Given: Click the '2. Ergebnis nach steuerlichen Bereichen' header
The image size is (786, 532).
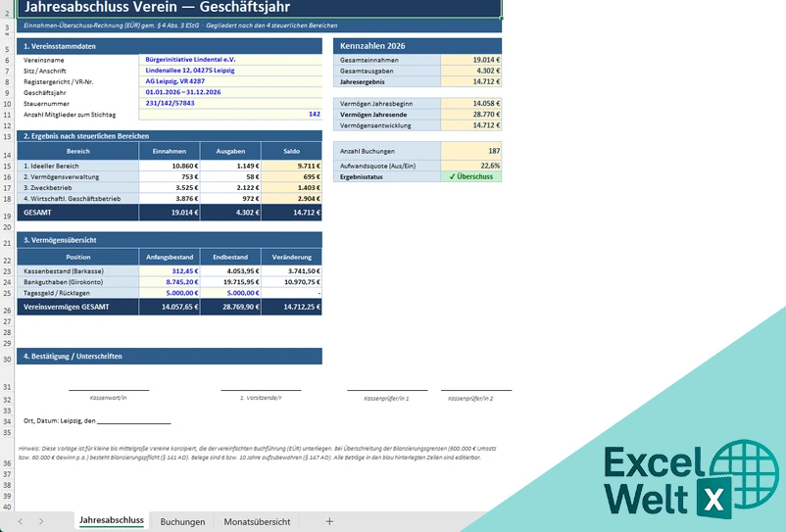Looking at the screenshot, I should pos(170,136).
